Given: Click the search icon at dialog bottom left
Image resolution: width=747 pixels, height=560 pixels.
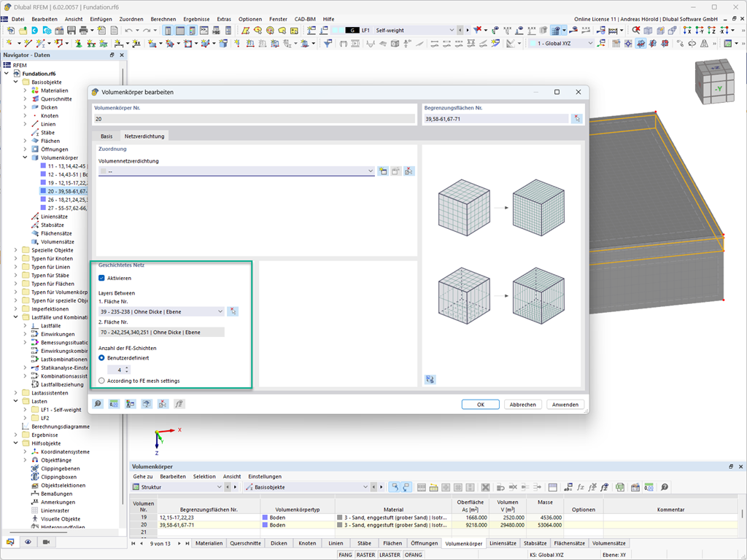Looking at the screenshot, I should (98, 404).
